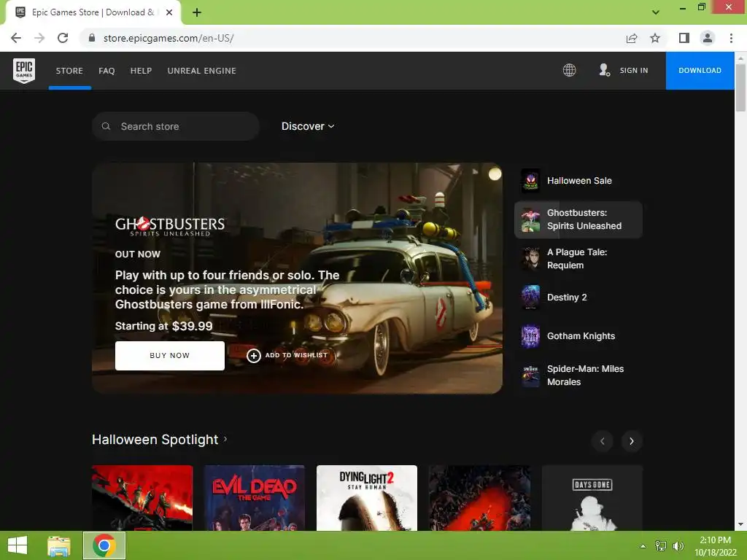Open the Evil Dead The Game thumbnail
Viewport: 747px width, 560px height.
[x=255, y=497]
